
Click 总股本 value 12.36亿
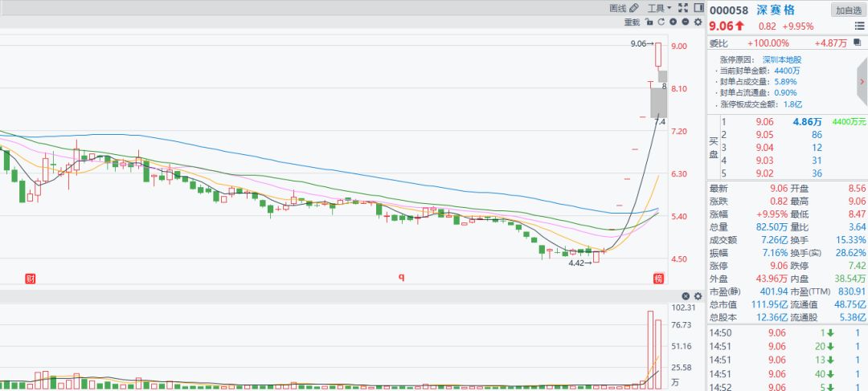pyautogui.click(x=774, y=317)
